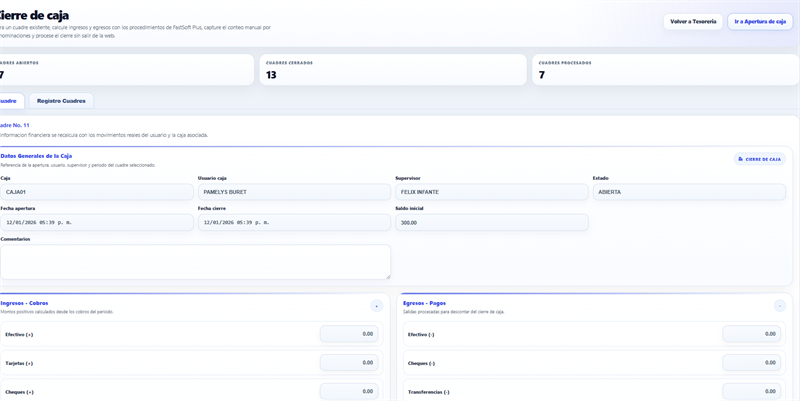Focus the Comentarios text area

(x=195, y=262)
